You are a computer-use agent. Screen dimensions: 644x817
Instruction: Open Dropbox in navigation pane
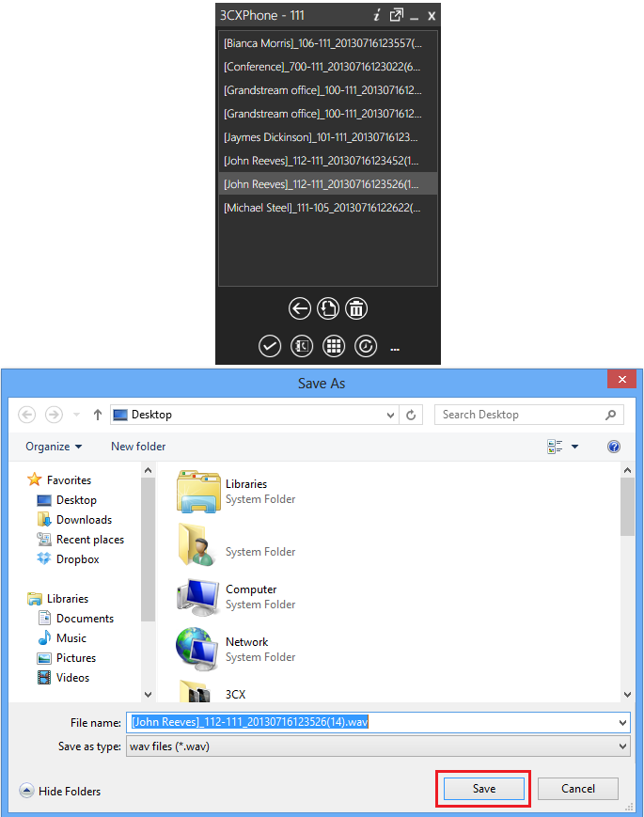tap(68, 559)
